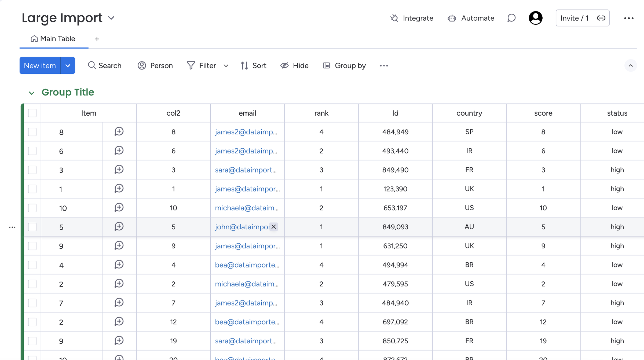This screenshot has width=644, height=360.
Task: Add a new board view with plus
Action: pos(97,39)
